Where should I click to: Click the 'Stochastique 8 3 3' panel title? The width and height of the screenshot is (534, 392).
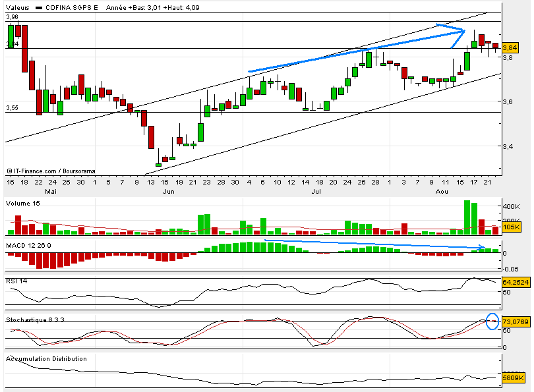click(35, 320)
